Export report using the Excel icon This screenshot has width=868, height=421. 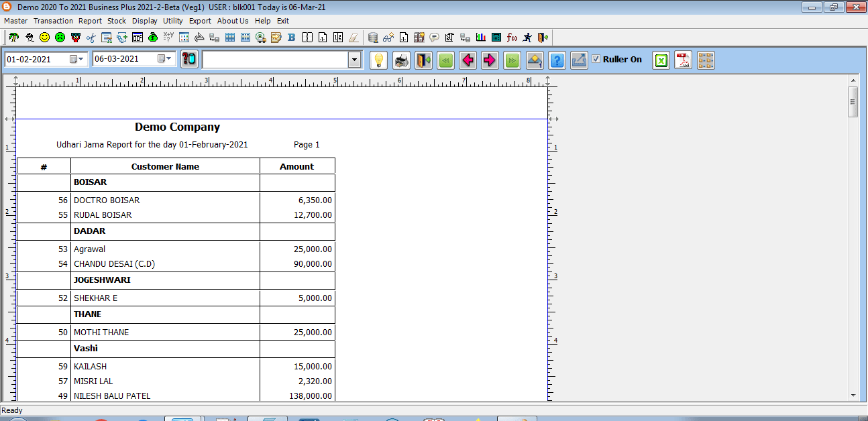[x=661, y=60]
